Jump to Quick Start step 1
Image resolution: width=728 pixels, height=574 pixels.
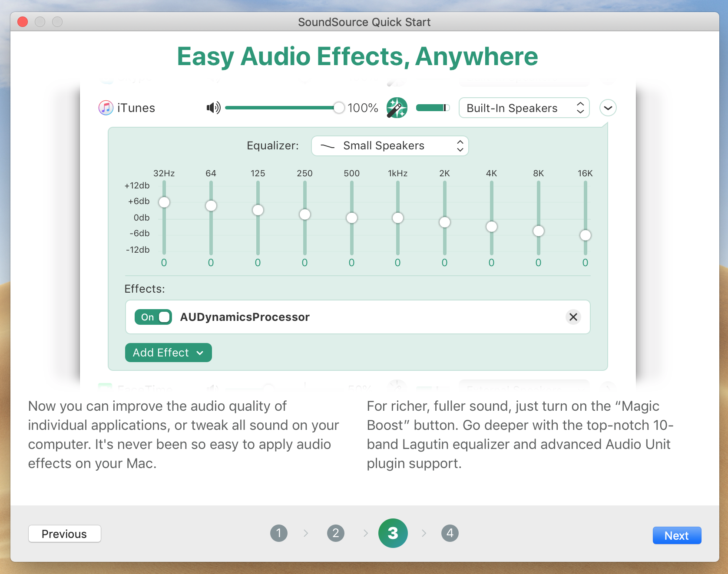279,533
